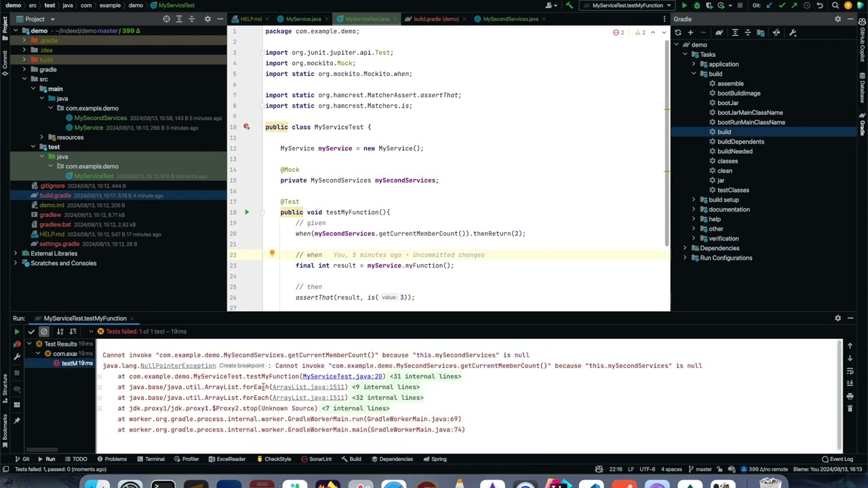Run MyServiceTest.testMyFunction with green play icon
This screenshot has width=868, height=488.
coord(684,5)
